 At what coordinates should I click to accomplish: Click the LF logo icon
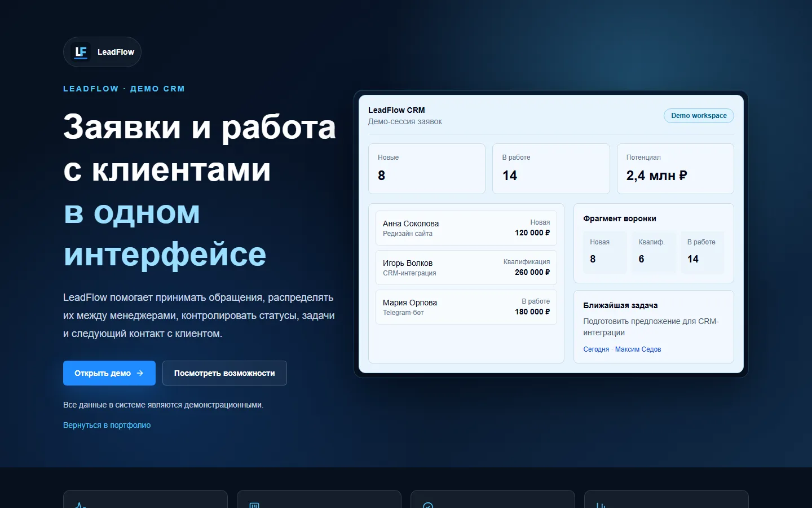click(x=81, y=52)
